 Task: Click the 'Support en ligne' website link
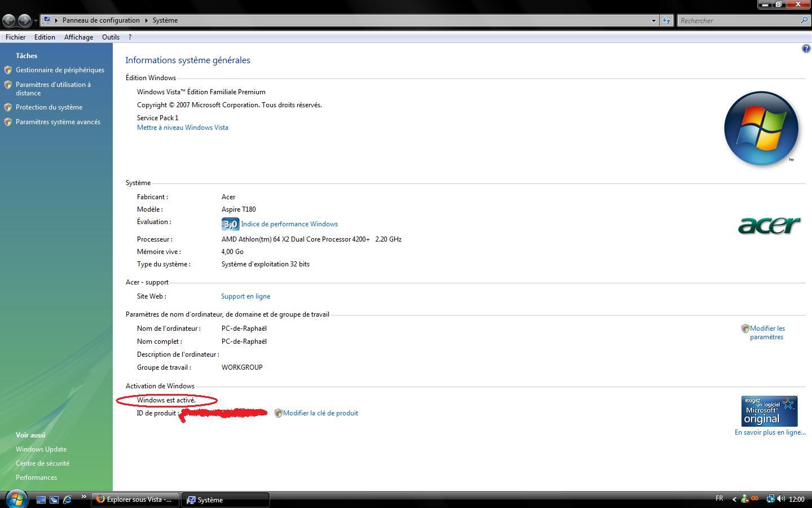tap(245, 296)
